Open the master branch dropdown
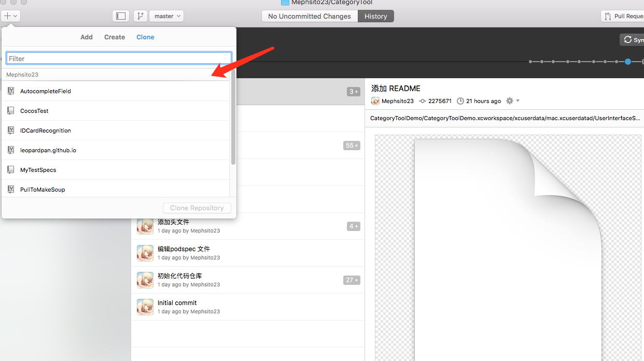The image size is (644, 361). pos(166,16)
